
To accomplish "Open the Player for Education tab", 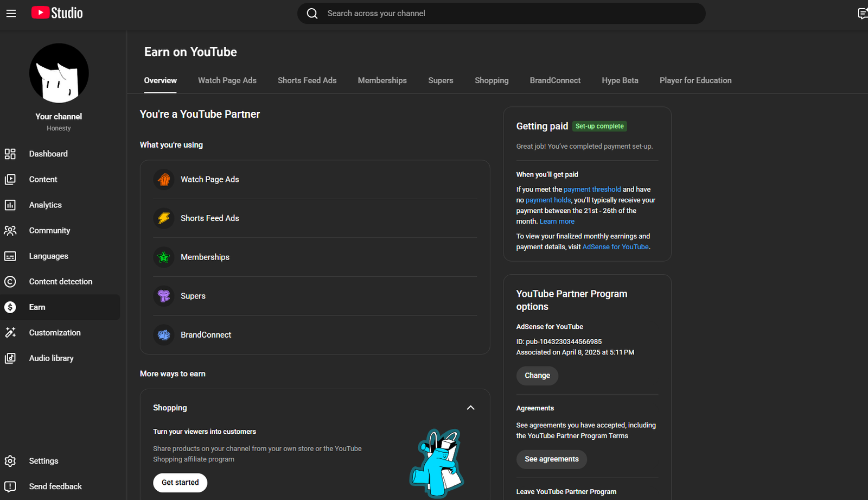I will [695, 80].
